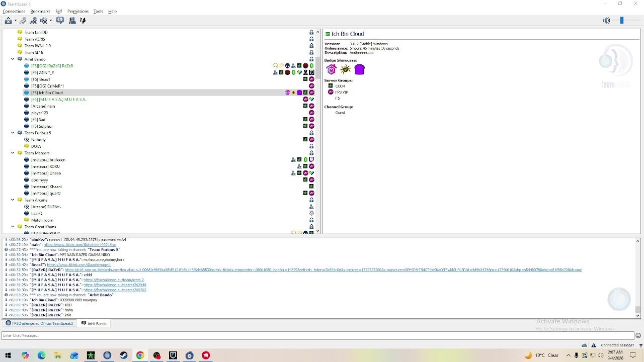Click the toolbar icon right of contacts
This screenshot has height=362, width=644.
coord(83,21)
